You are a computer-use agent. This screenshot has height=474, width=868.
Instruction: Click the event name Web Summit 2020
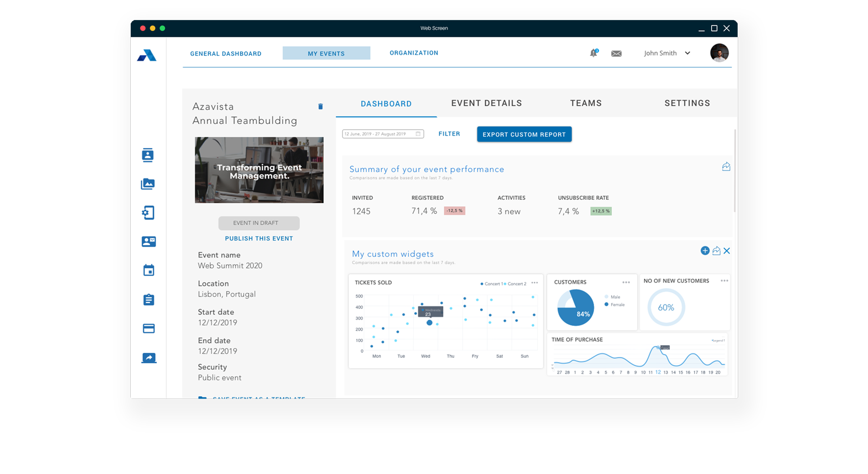point(230,266)
